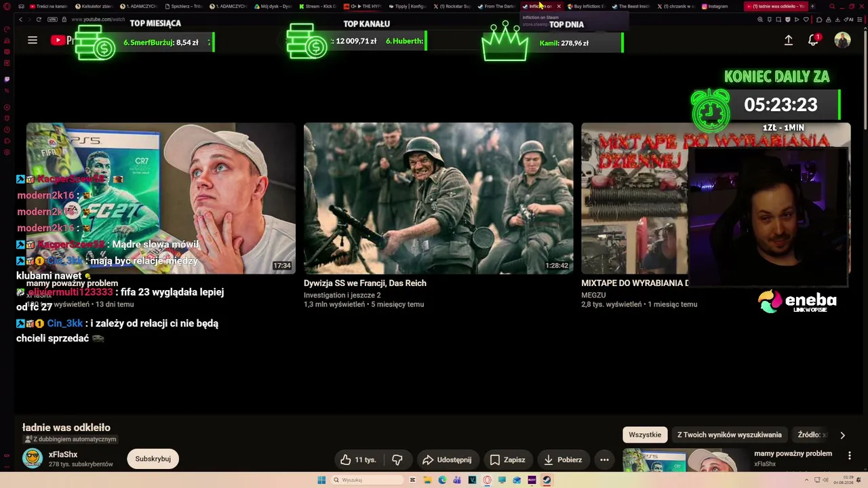Save video with the Zapisz button
The height and width of the screenshot is (488, 868).
click(508, 460)
